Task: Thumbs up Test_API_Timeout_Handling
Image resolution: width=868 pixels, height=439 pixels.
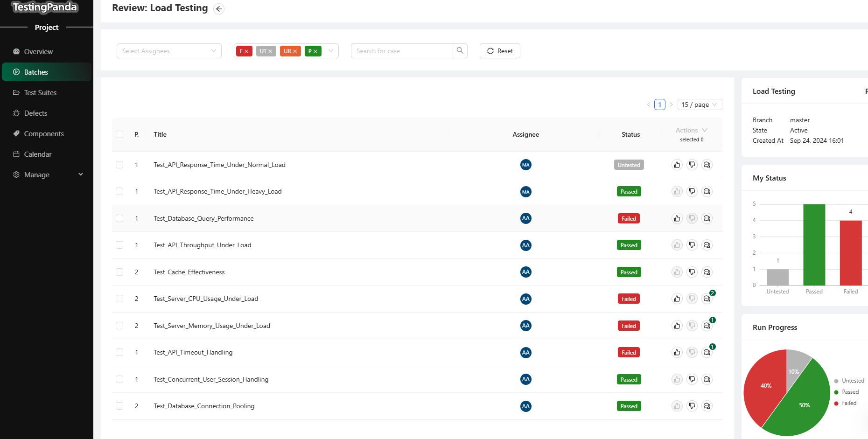Action: [x=677, y=352]
